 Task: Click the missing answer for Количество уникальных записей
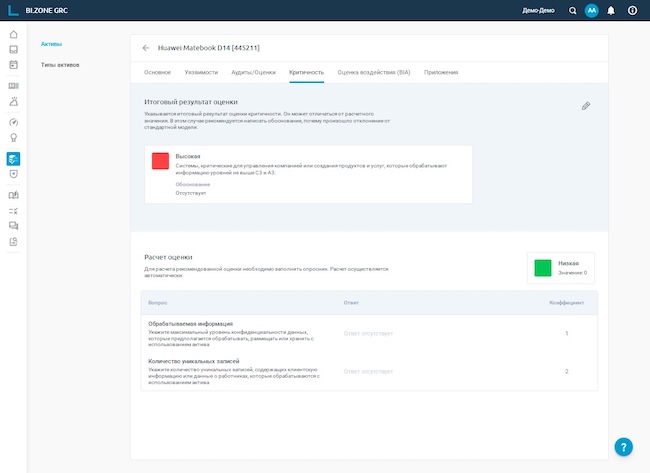(x=368, y=371)
